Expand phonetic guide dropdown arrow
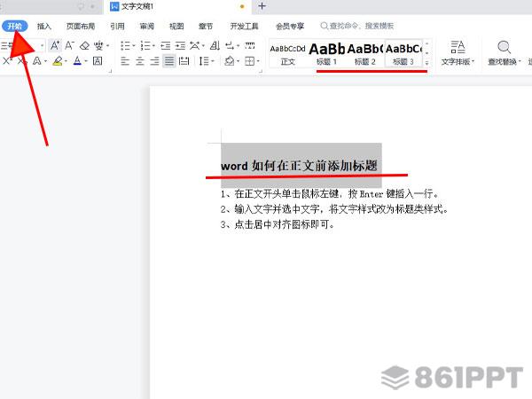The width and height of the screenshot is (532, 399). point(108,45)
